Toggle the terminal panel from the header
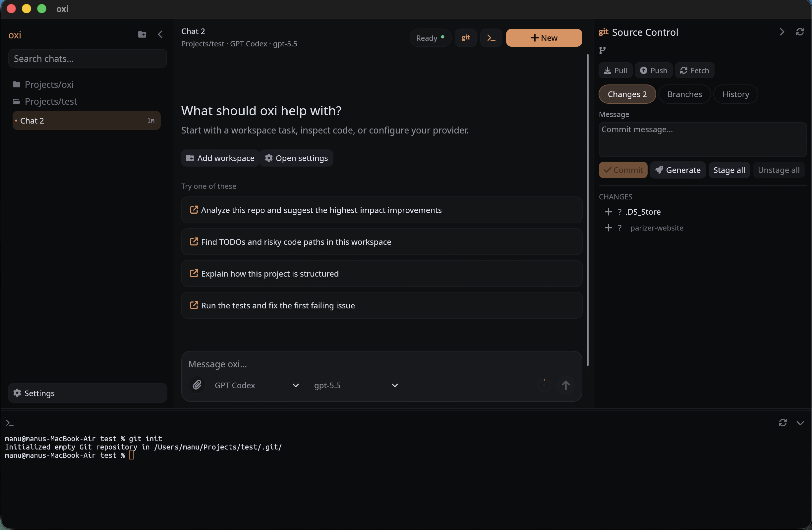The image size is (812, 530). click(491, 38)
